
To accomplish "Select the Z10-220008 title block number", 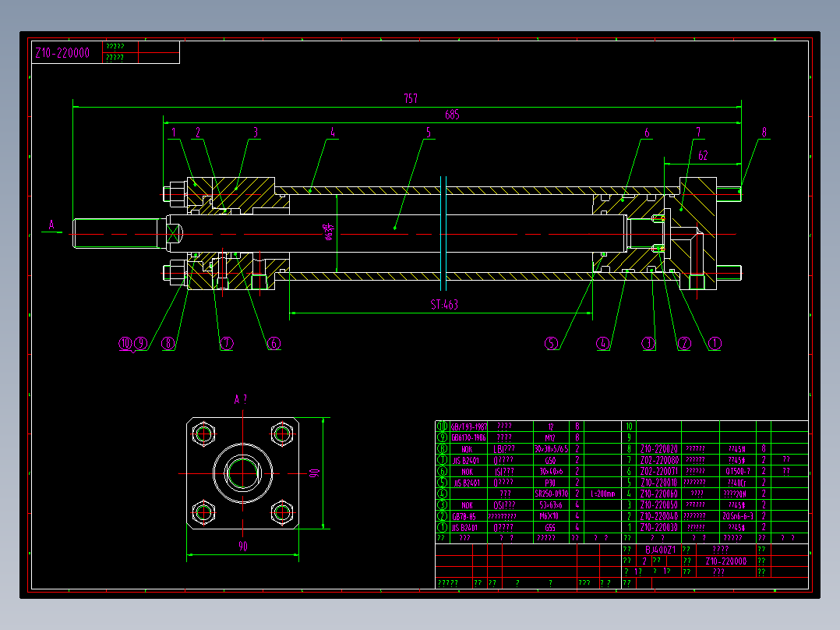I will 726,561.
